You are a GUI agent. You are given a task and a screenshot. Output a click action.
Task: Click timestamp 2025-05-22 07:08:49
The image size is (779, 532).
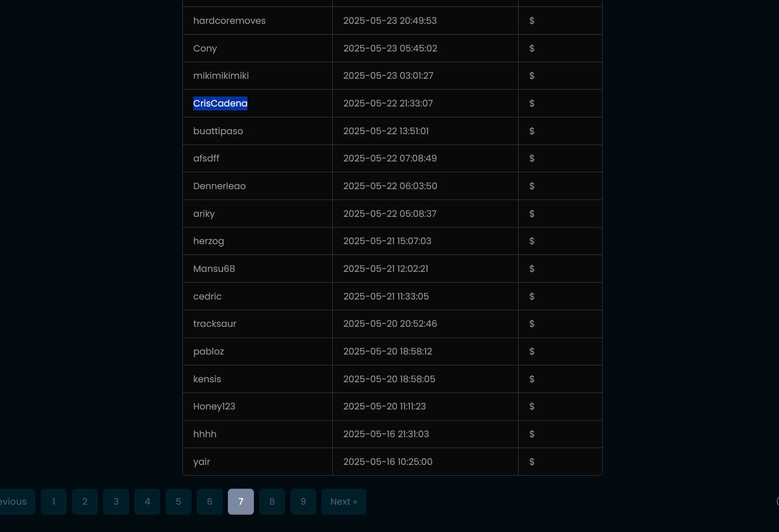[390, 158]
